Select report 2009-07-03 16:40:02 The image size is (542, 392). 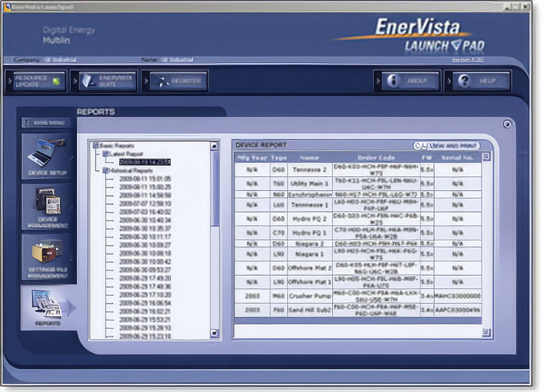point(145,212)
